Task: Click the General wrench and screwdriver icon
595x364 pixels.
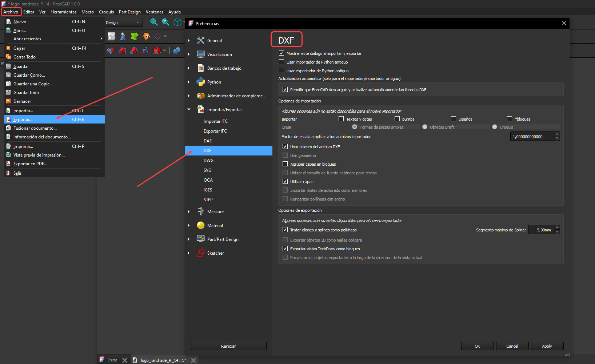Action: (x=201, y=40)
